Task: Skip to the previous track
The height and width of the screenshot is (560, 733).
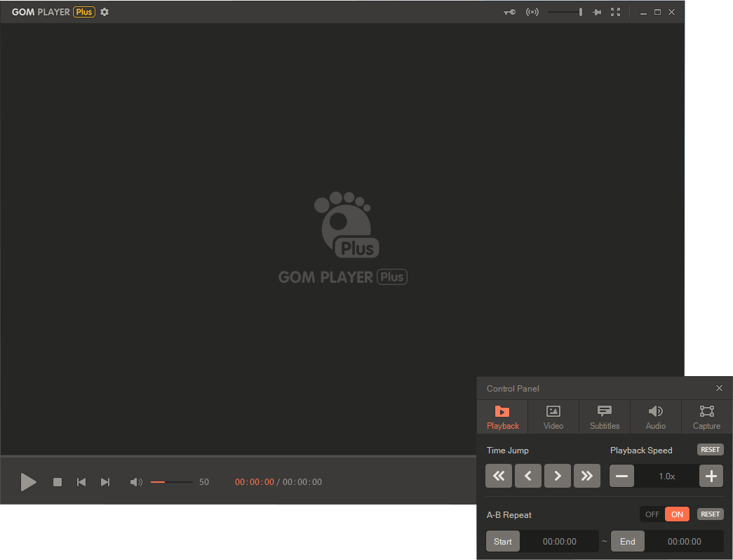Action: tap(81, 482)
